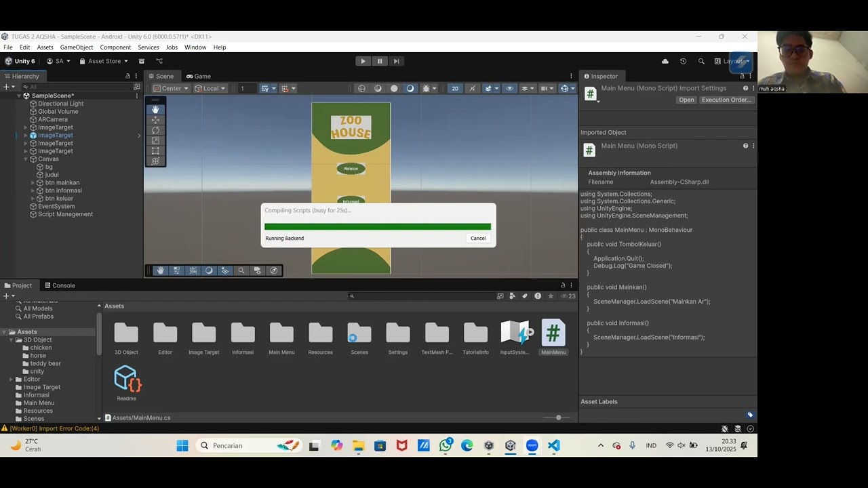This screenshot has height=488, width=868.
Task: Open the Asset Store button
Action: [x=104, y=61]
